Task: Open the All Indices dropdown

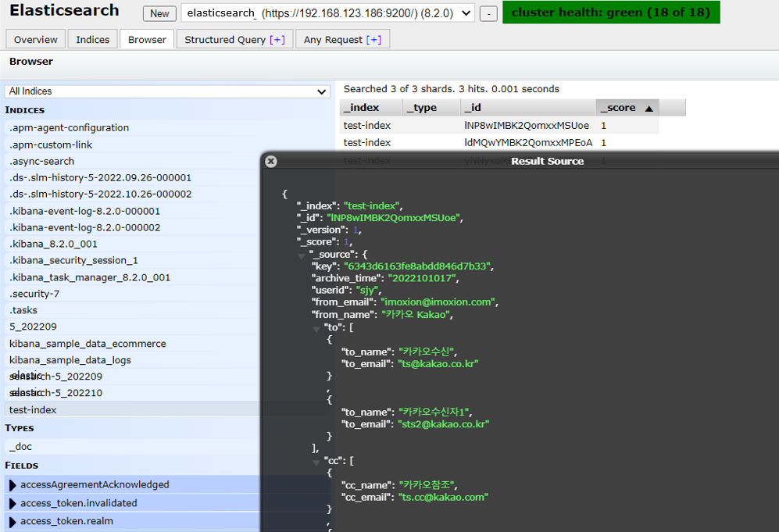Action: [167, 91]
